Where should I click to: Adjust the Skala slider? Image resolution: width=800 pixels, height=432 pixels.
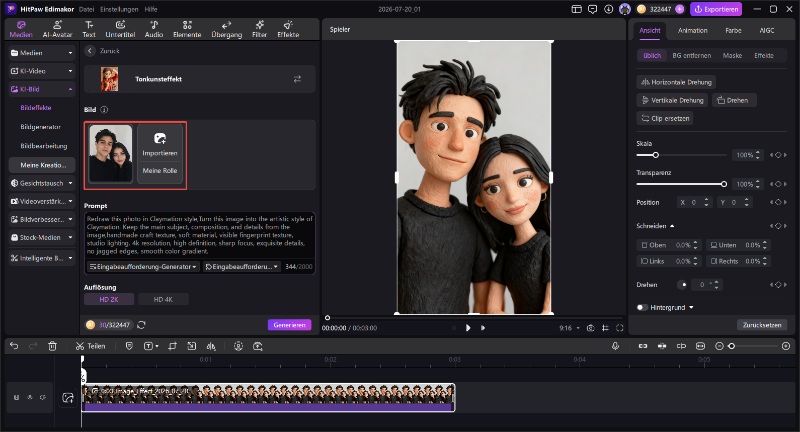[682, 155]
